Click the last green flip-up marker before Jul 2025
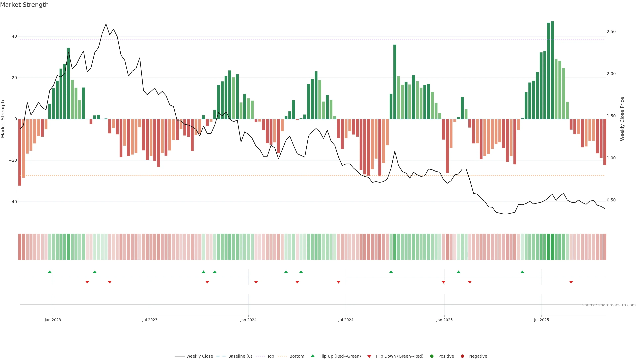Image resolution: width=644 pixels, height=362 pixels. coord(522,272)
